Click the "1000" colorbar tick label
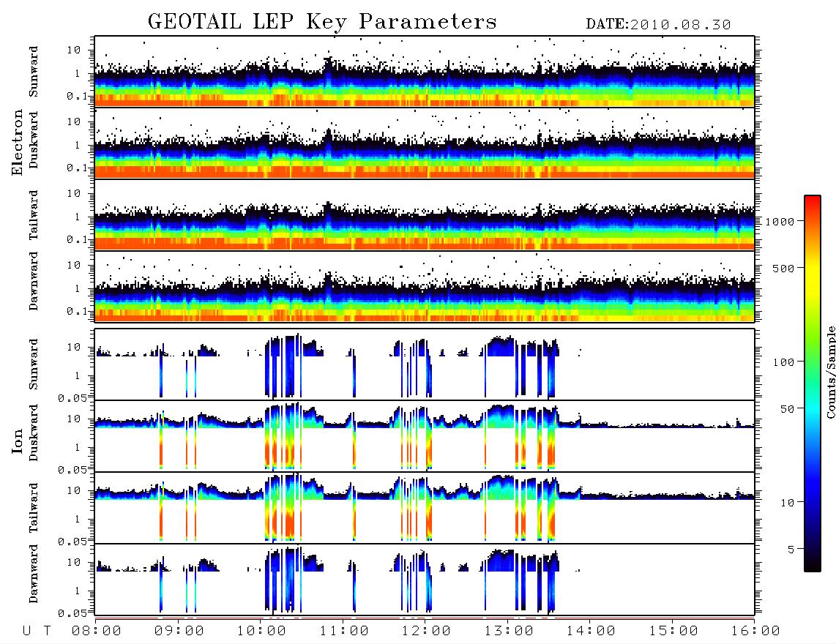 (x=780, y=222)
